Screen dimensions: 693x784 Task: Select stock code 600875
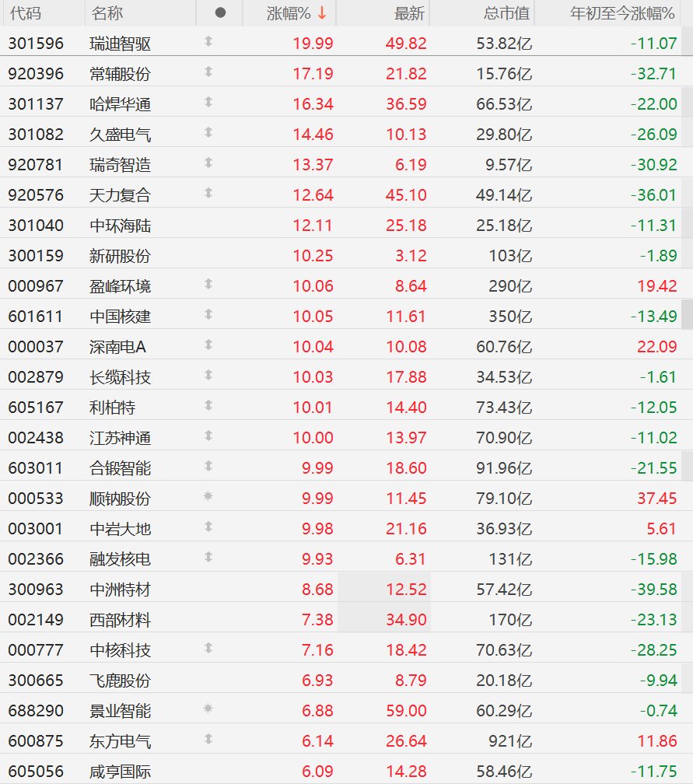click(x=36, y=741)
